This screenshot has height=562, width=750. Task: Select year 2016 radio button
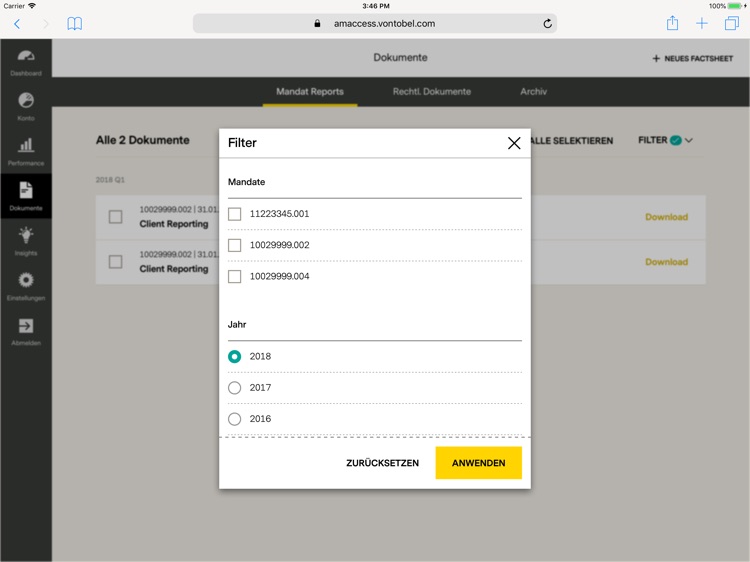coord(234,419)
